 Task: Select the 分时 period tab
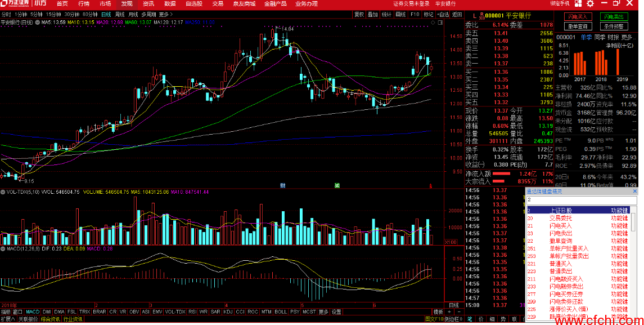tap(6, 15)
